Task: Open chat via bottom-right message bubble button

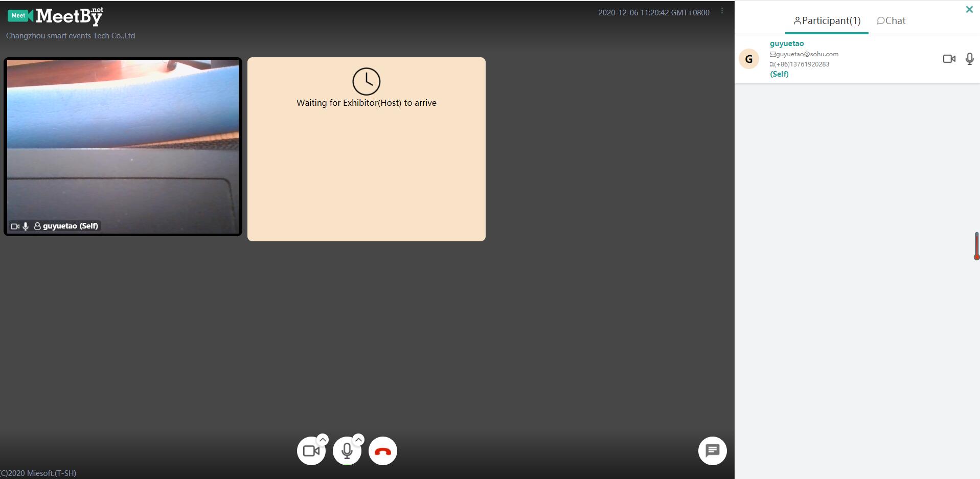Action: [712, 451]
